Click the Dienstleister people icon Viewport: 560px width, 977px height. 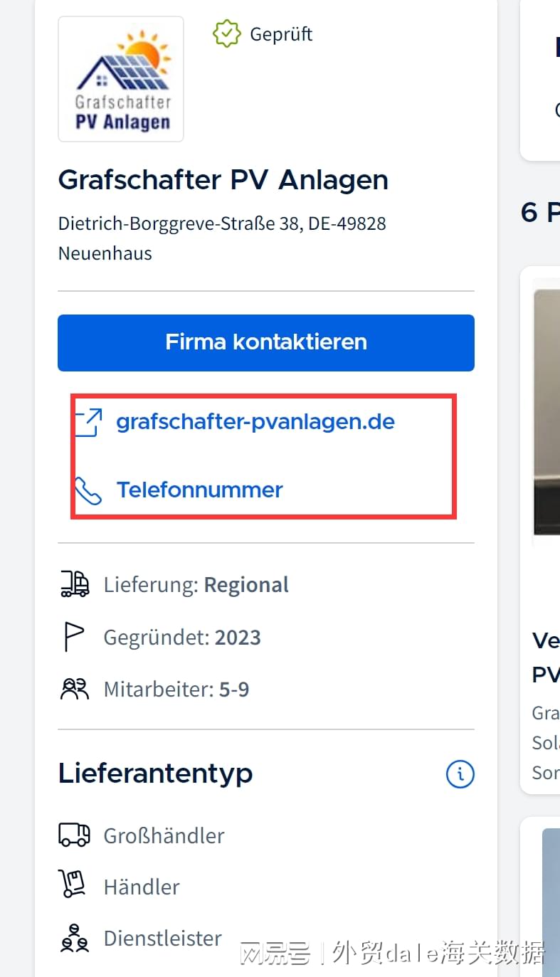click(74, 939)
